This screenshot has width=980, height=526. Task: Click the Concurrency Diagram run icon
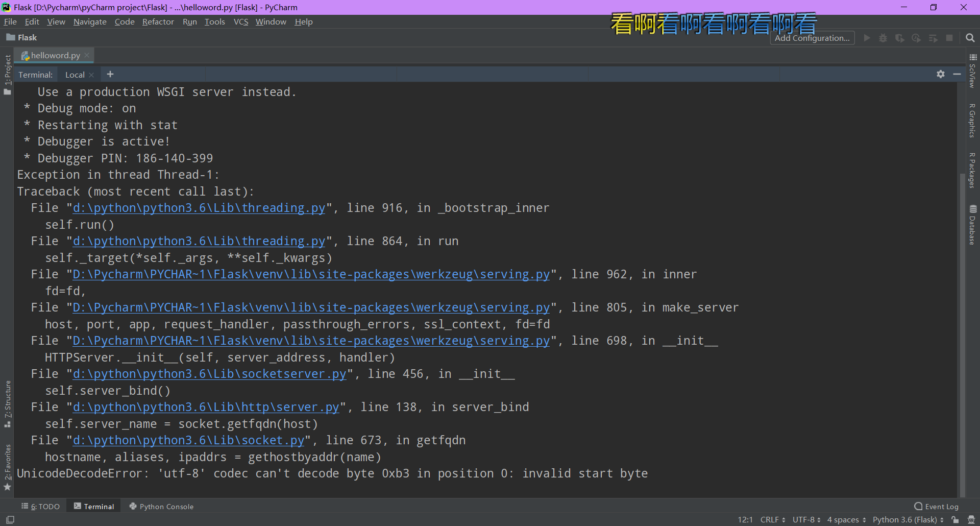[933, 38]
